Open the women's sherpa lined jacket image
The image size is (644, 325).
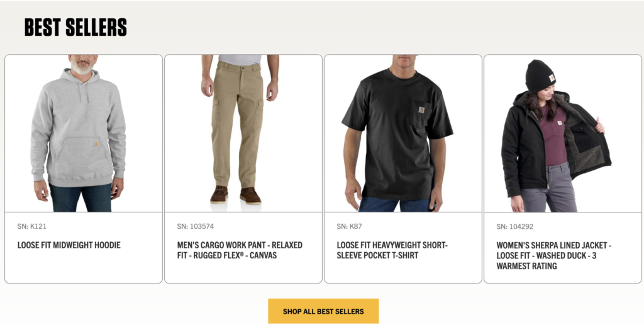(x=563, y=133)
